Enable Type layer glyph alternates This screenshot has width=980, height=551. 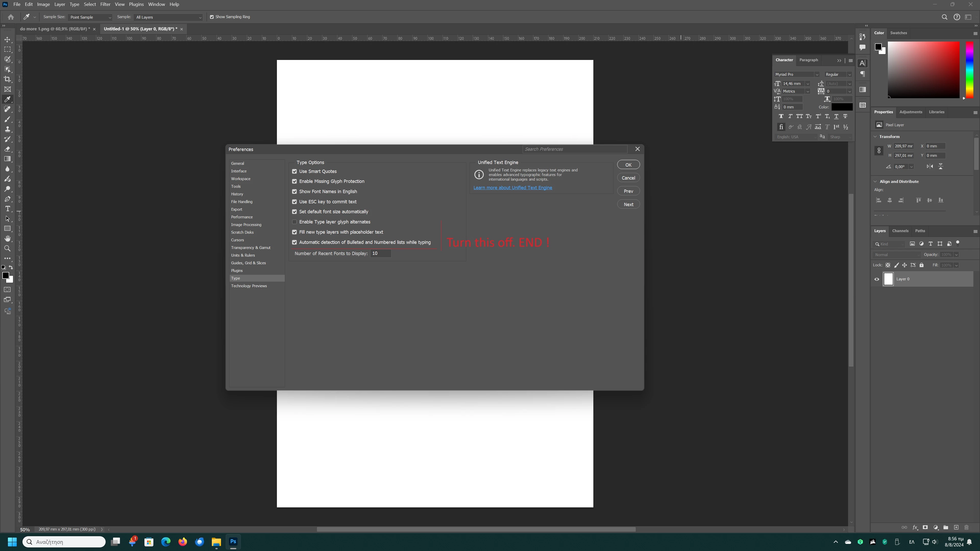point(295,222)
